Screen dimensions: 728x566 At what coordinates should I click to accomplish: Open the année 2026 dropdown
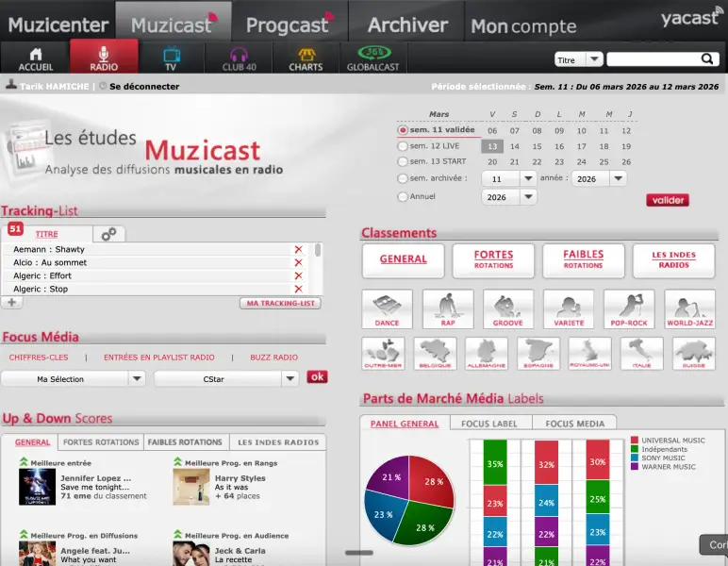599,178
